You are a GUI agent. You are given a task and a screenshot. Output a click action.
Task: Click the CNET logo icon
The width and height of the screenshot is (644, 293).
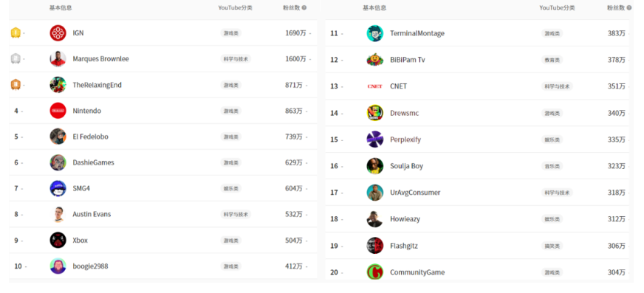[x=374, y=86]
